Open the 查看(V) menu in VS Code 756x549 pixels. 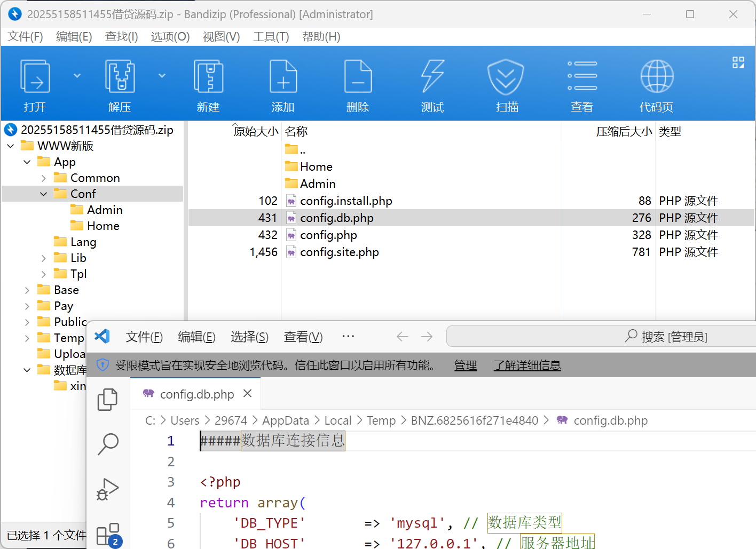point(303,337)
